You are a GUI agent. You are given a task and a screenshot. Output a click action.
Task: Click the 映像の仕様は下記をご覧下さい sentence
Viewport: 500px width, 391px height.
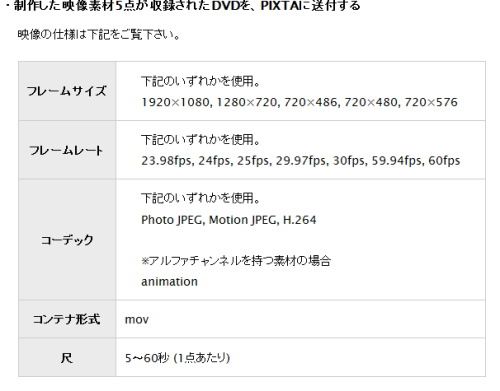99,35
